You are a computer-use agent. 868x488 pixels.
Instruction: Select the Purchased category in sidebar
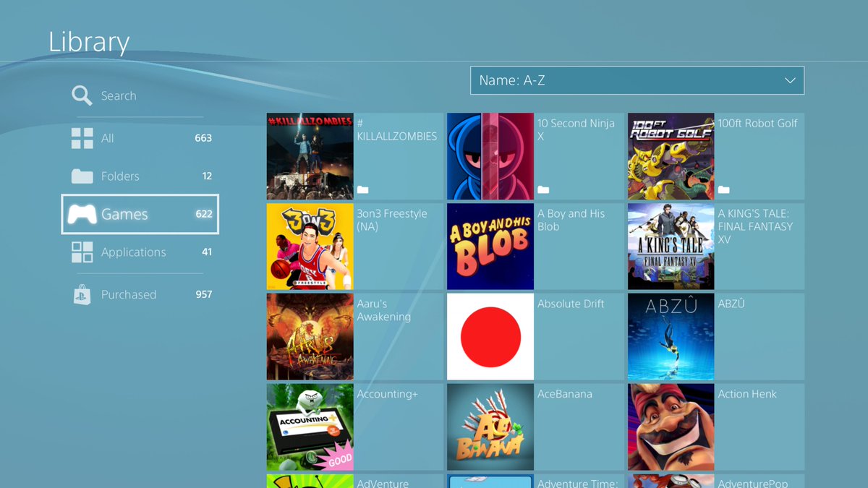140,294
